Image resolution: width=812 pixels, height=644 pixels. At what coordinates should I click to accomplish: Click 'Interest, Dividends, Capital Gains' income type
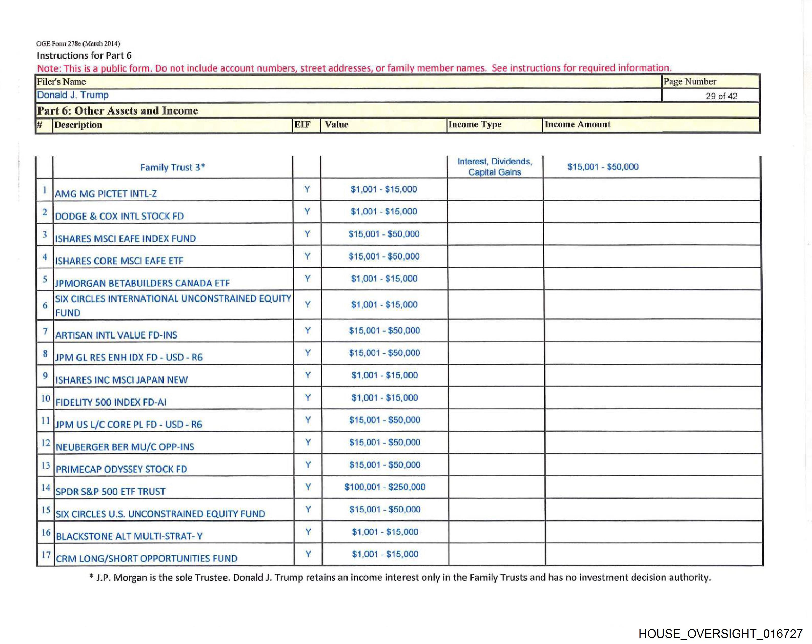495,167
